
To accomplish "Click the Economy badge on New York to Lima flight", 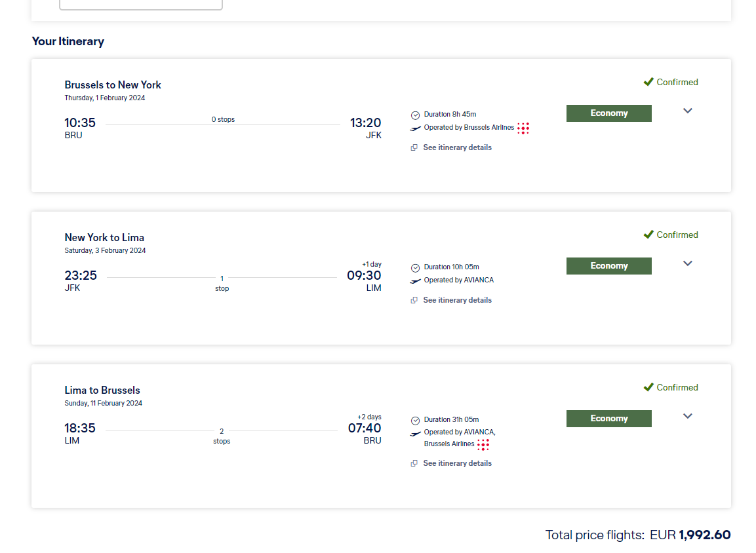I will tap(609, 266).
